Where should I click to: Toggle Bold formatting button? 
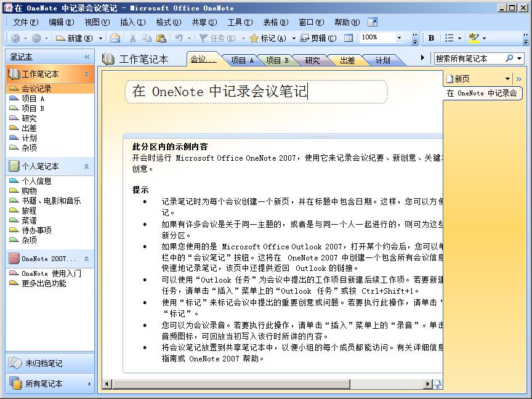pos(432,38)
